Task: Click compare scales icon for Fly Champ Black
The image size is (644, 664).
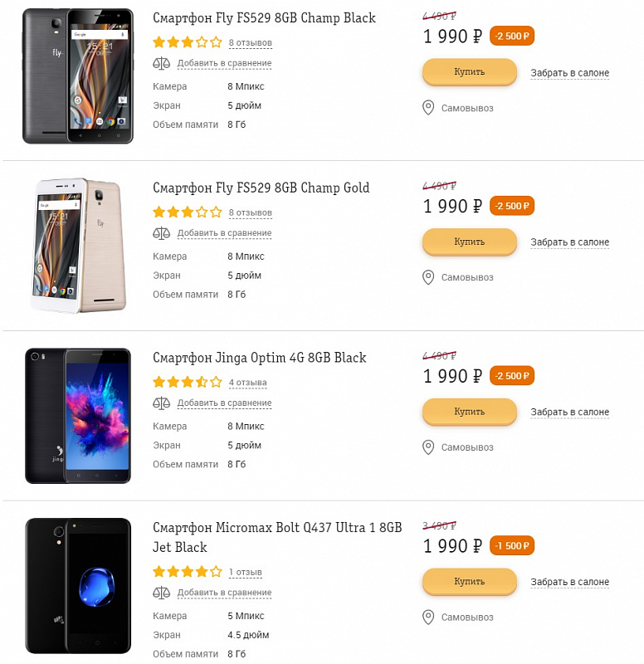Action: click(161, 63)
